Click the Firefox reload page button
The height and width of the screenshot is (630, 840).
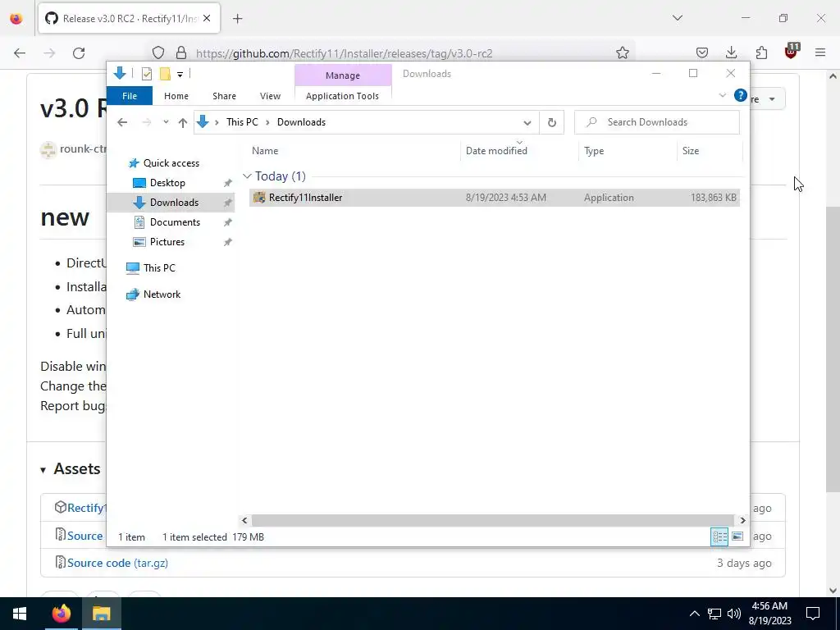click(x=79, y=53)
